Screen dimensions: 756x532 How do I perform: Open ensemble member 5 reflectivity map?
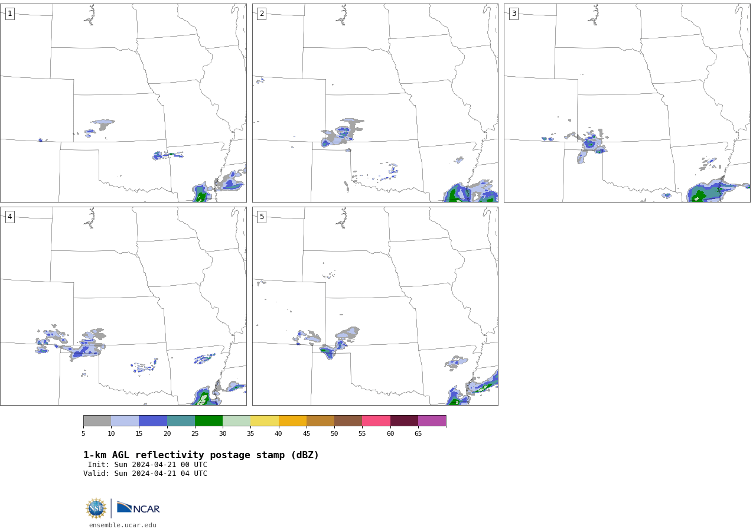coord(375,306)
